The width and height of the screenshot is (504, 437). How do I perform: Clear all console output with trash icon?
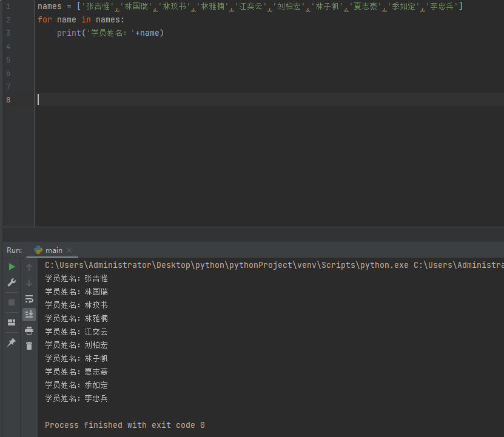(29, 345)
